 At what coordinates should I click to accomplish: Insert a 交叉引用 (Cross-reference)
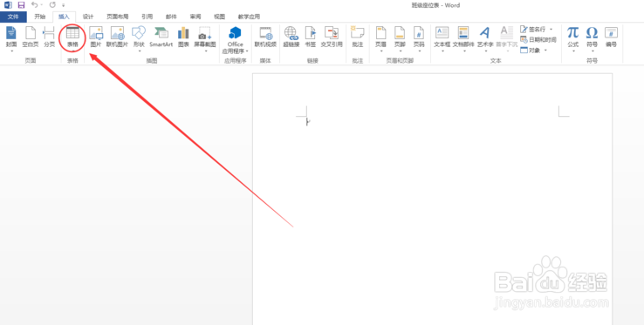tap(332, 37)
